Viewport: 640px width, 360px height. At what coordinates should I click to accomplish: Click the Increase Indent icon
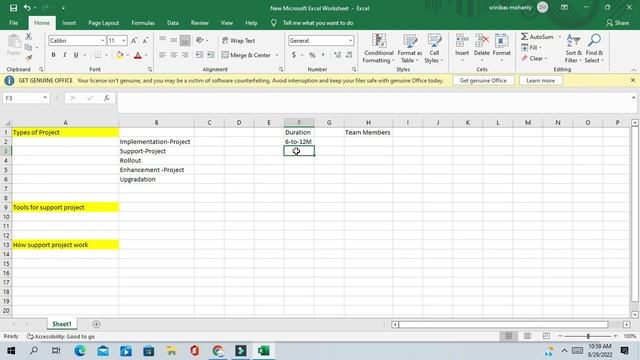click(x=211, y=55)
